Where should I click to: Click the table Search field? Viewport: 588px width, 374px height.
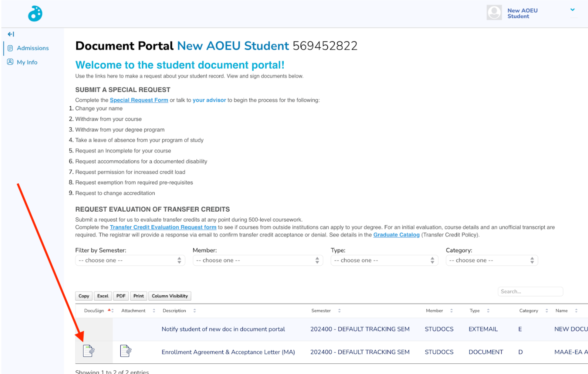pyautogui.click(x=530, y=291)
